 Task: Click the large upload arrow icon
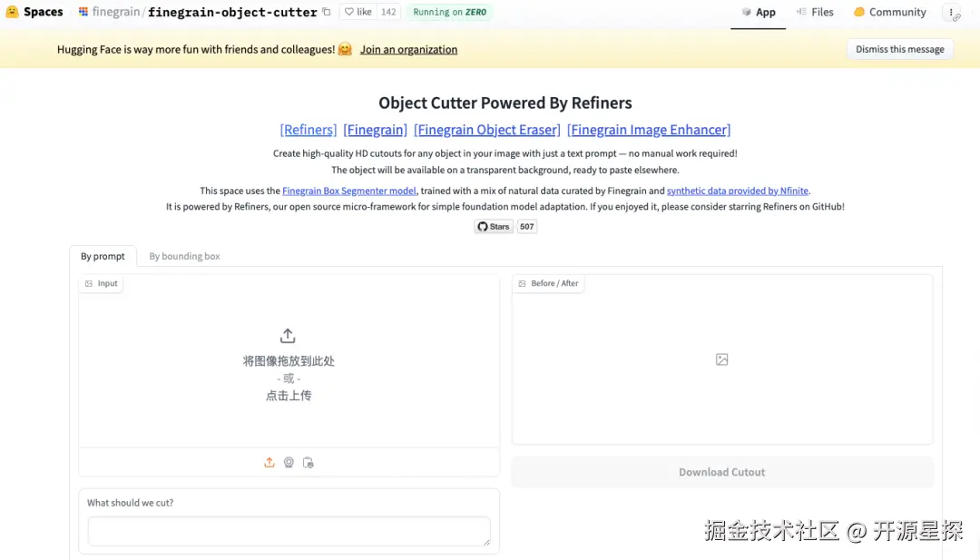click(x=288, y=336)
